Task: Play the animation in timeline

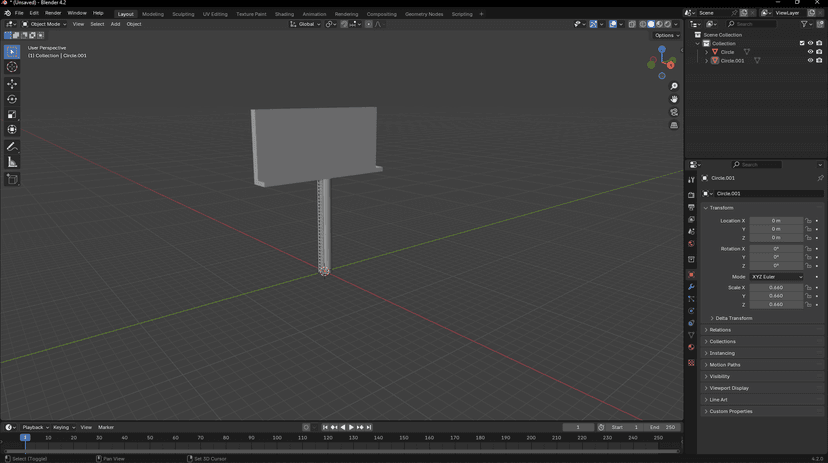Action: point(351,427)
